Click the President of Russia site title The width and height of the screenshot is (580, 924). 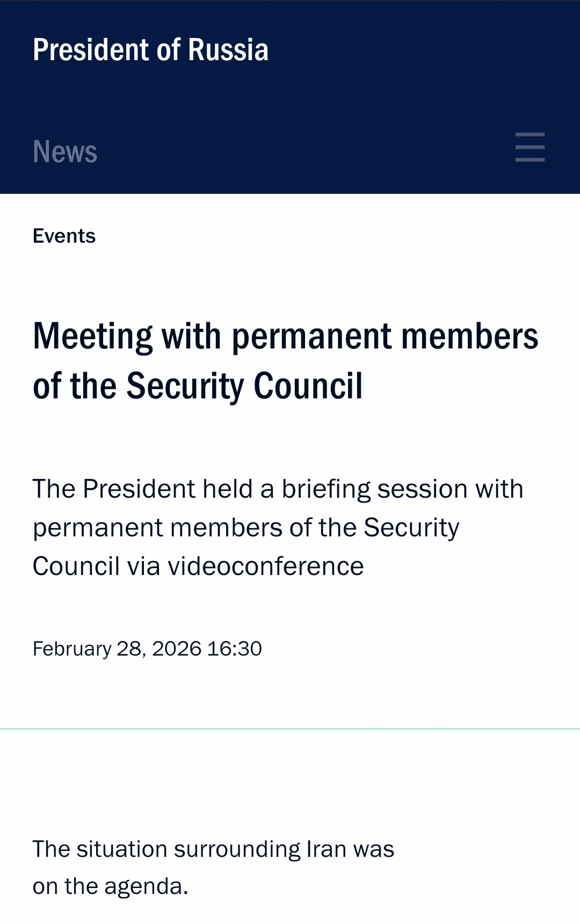click(x=150, y=50)
